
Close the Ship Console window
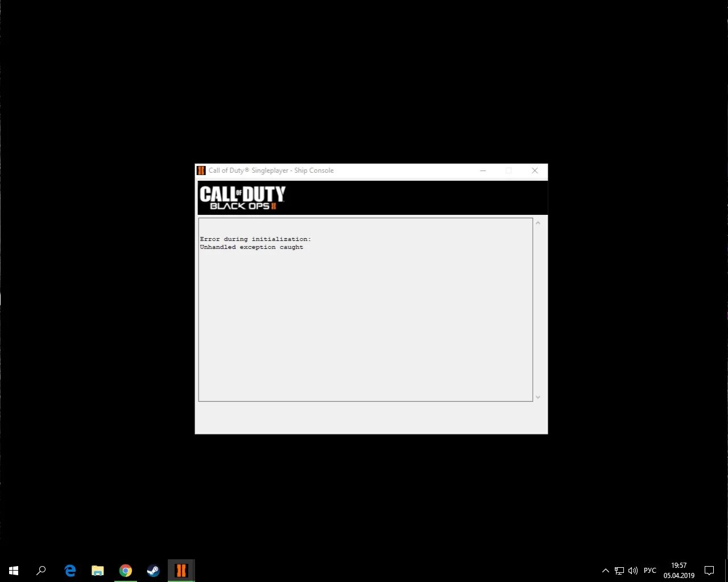point(535,171)
